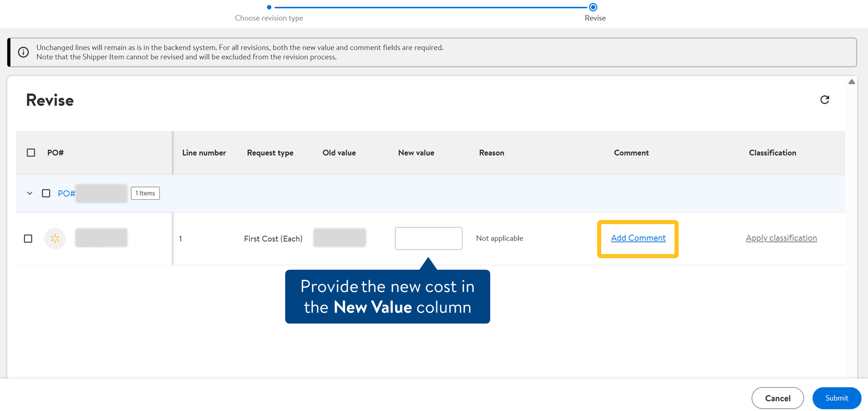Click the Not applicable reason cell
This screenshot has width=868, height=411.
[500, 238]
